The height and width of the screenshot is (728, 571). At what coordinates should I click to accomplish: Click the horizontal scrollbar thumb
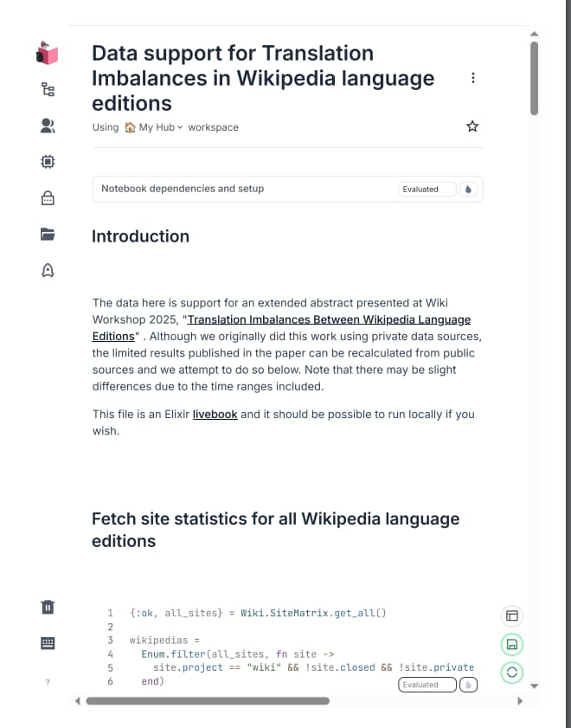(x=208, y=700)
